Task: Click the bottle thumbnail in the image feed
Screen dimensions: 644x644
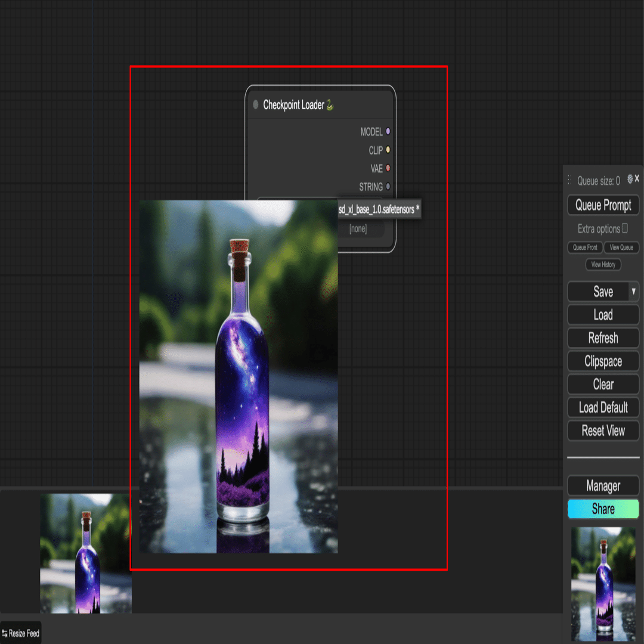Action: click(x=85, y=553)
